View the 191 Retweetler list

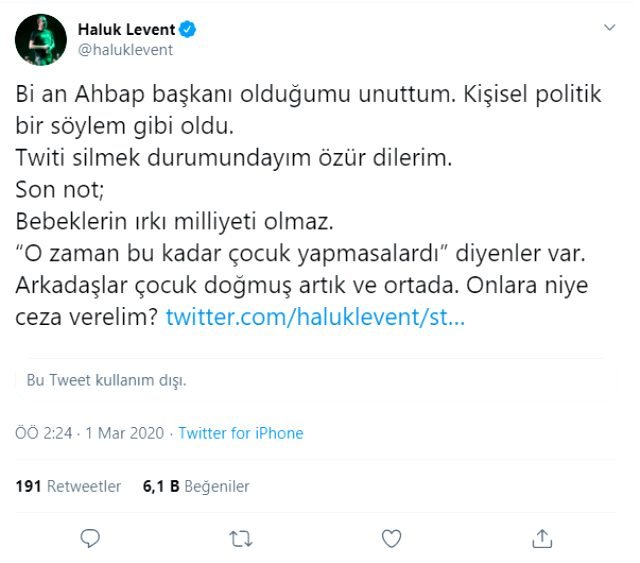(68, 486)
